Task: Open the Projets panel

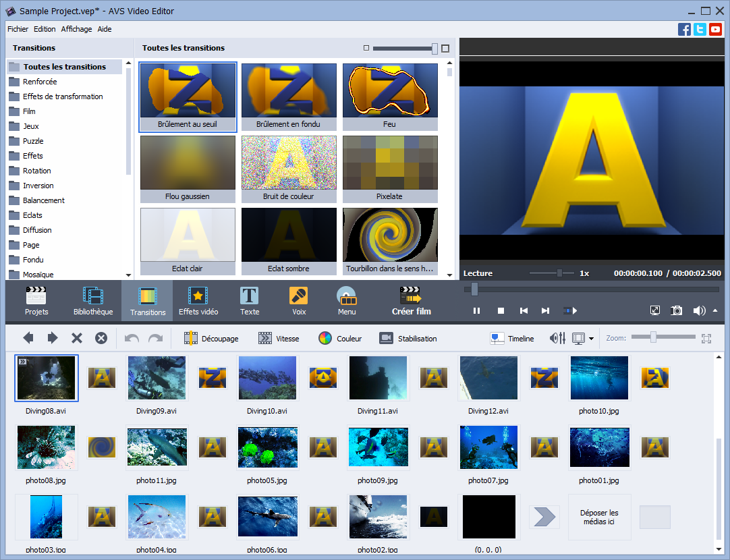Action: (x=36, y=301)
